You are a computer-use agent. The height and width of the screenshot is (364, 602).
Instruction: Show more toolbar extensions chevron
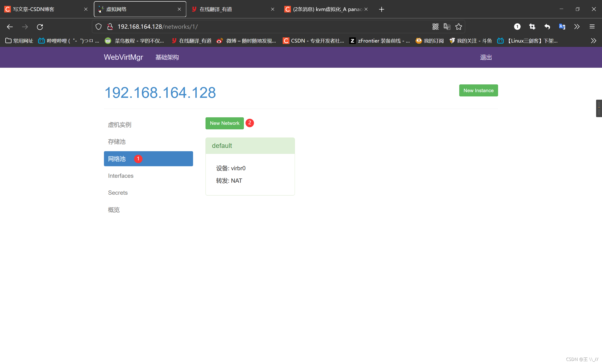(x=577, y=27)
